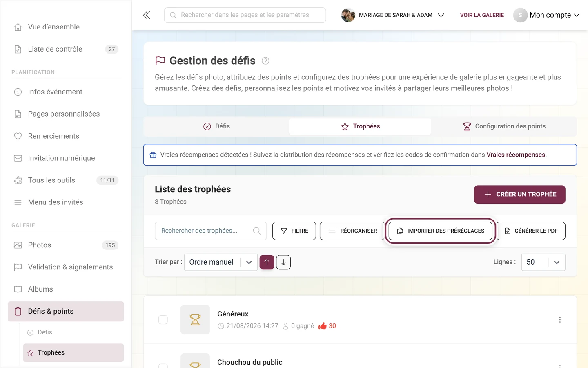
Task: Click Voir la galerie link
Action: [482, 15]
